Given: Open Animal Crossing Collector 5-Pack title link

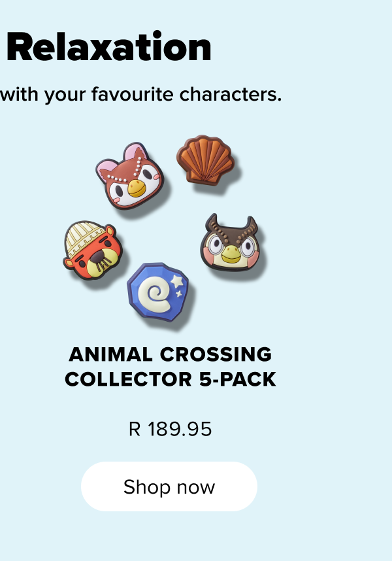Looking at the screenshot, I should (x=170, y=366).
